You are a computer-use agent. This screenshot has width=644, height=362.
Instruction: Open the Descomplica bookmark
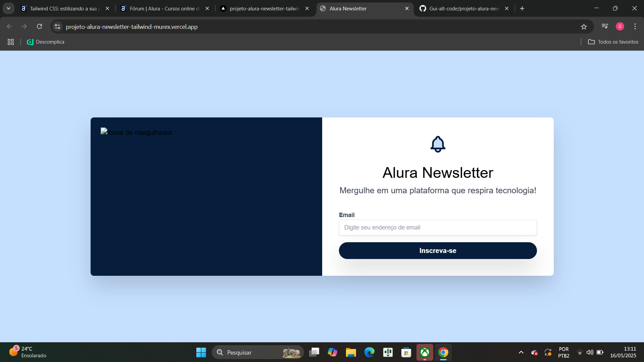coord(46,42)
